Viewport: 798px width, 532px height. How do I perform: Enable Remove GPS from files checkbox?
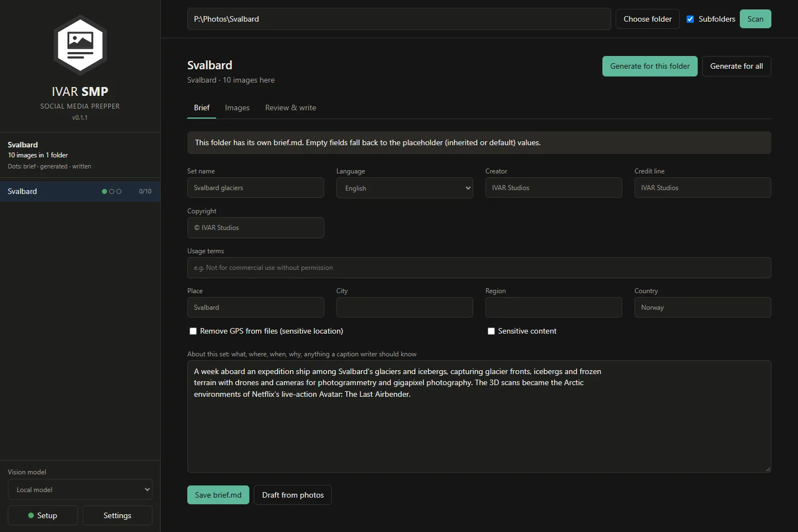193,331
